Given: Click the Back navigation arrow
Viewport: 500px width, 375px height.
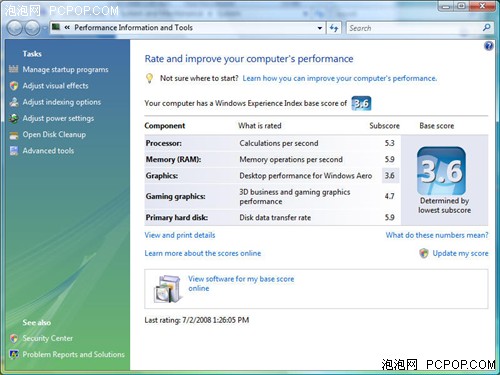Looking at the screenshot, I should [15, 28].
